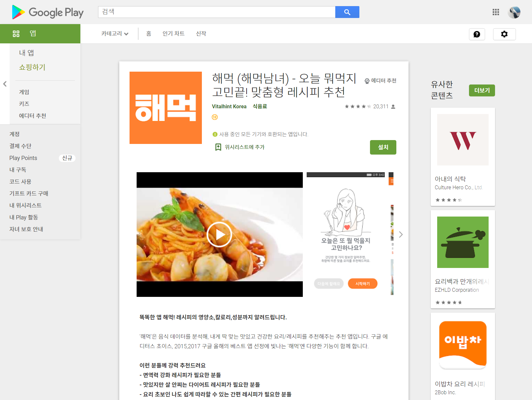Image resolution: width=532 pixels, height=400 pixels.
Task: Open 자녀 보호 안내 link
Action: (26, 229)
